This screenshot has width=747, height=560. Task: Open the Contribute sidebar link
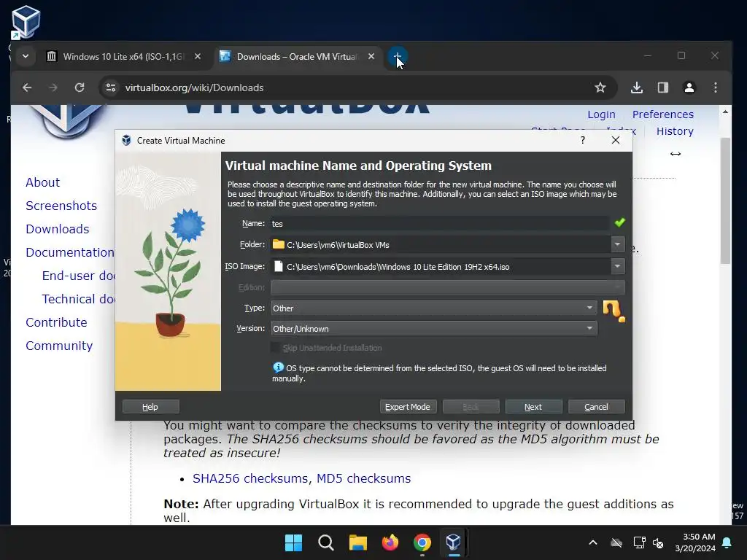56,322
